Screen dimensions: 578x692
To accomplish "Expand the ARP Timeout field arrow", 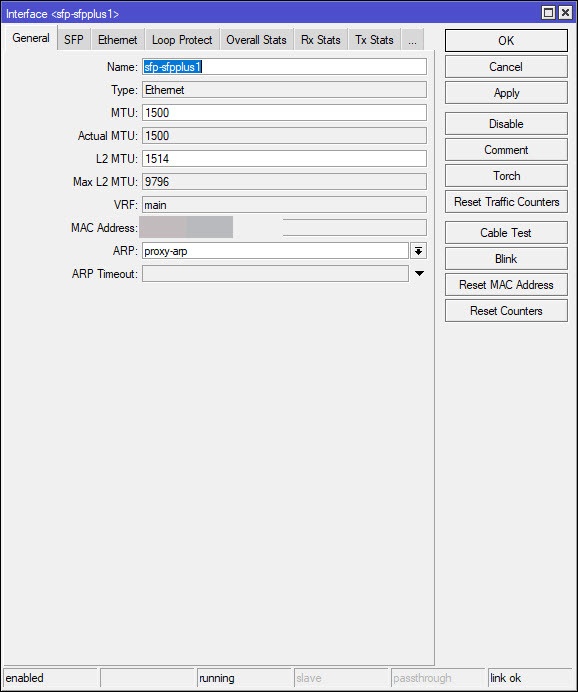I will point(420,274).
